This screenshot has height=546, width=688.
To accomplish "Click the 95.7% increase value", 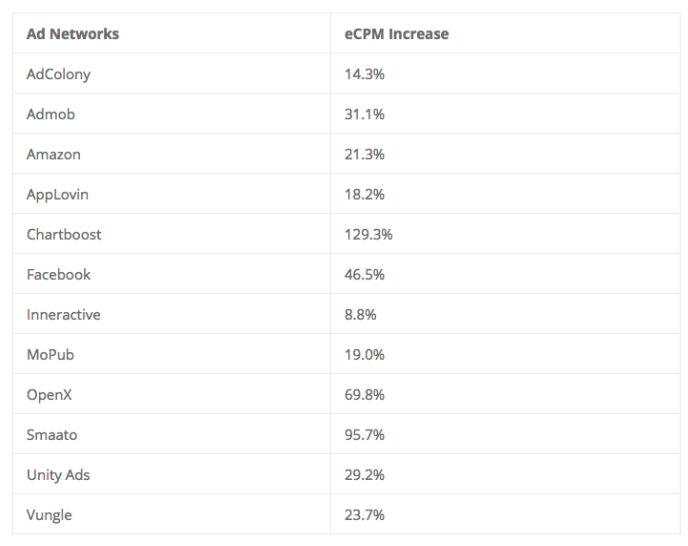I will pyautogui.click(x=364, y=435).
